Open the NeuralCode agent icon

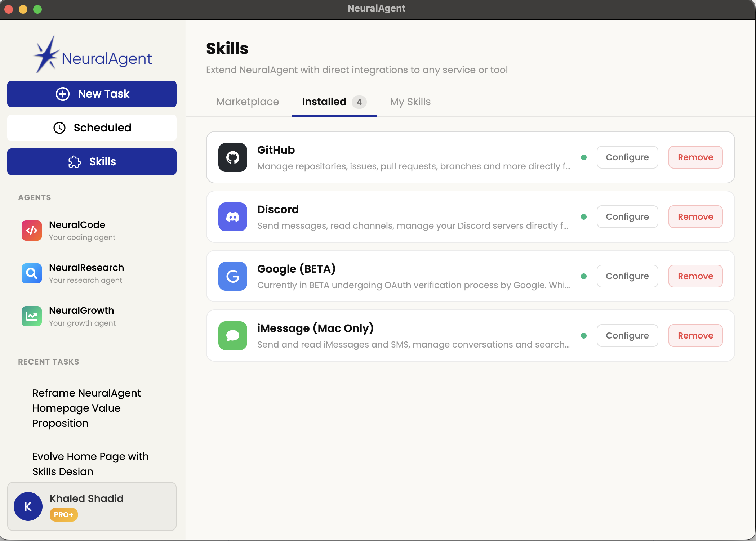(x=32, y=231)
